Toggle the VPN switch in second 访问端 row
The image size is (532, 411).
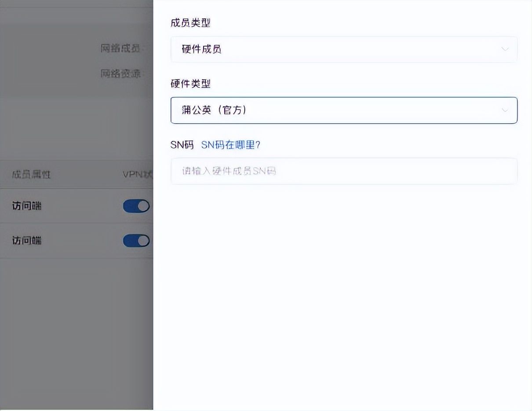[x=137, y=241]
